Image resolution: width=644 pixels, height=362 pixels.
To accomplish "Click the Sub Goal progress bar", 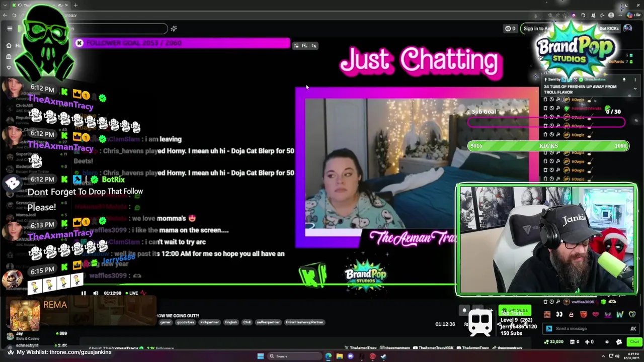I will pyautogui.click(x=546, y=122).
